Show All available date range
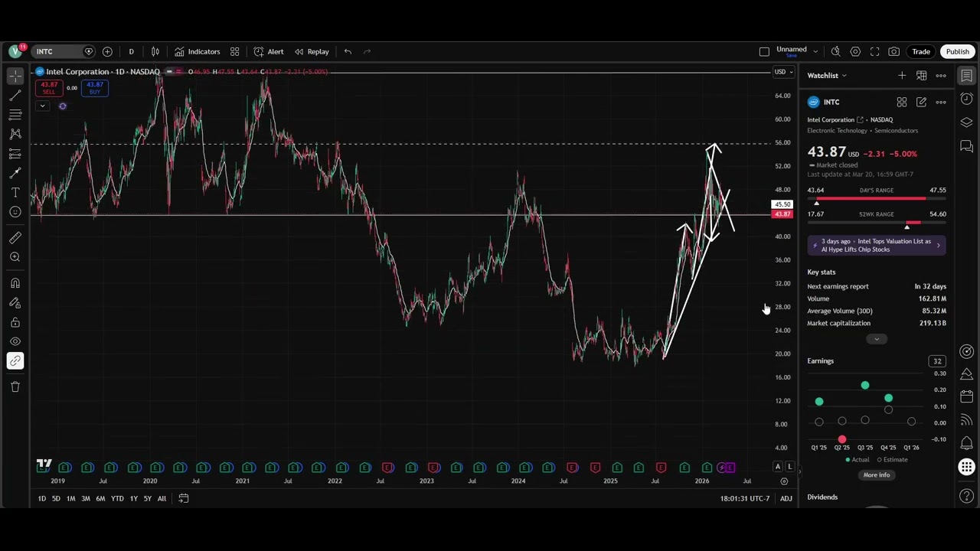 point(162,499)
